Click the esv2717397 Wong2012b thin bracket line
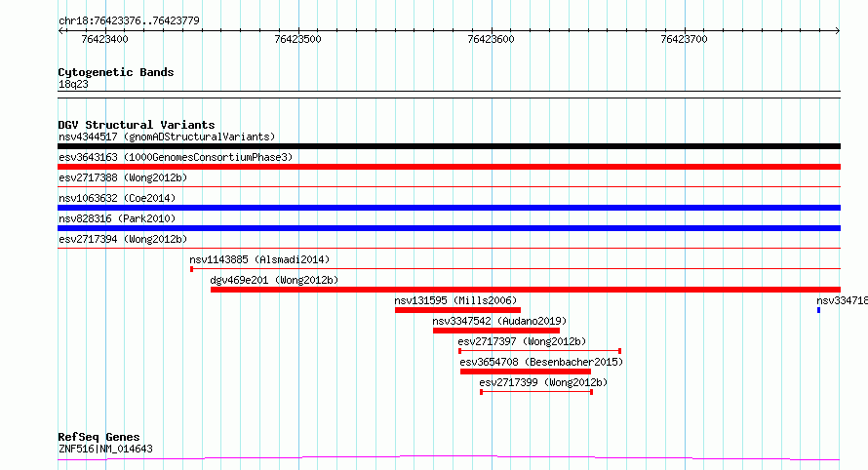868x470 pixels. tap(539, 351)
